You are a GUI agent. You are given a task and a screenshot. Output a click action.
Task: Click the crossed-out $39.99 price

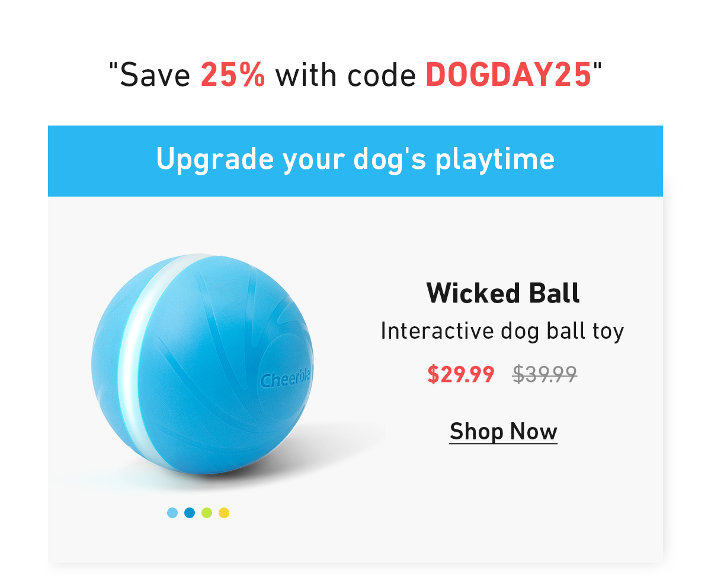545,374
